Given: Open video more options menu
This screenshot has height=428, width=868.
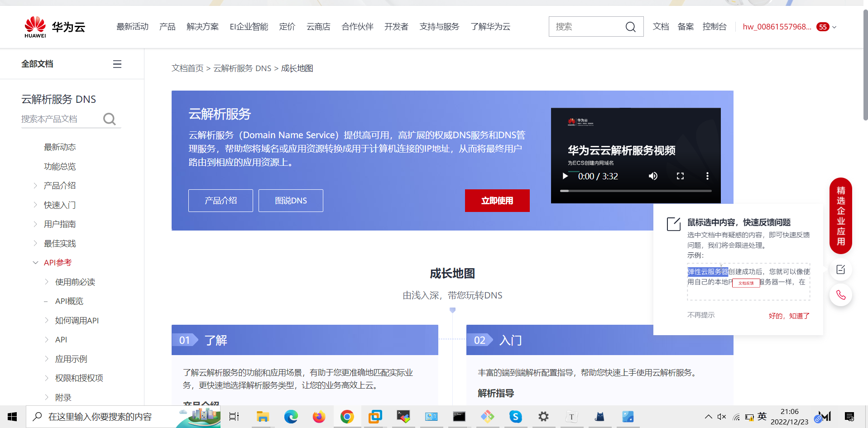Looking at the screenshot, I should (707, 176).
